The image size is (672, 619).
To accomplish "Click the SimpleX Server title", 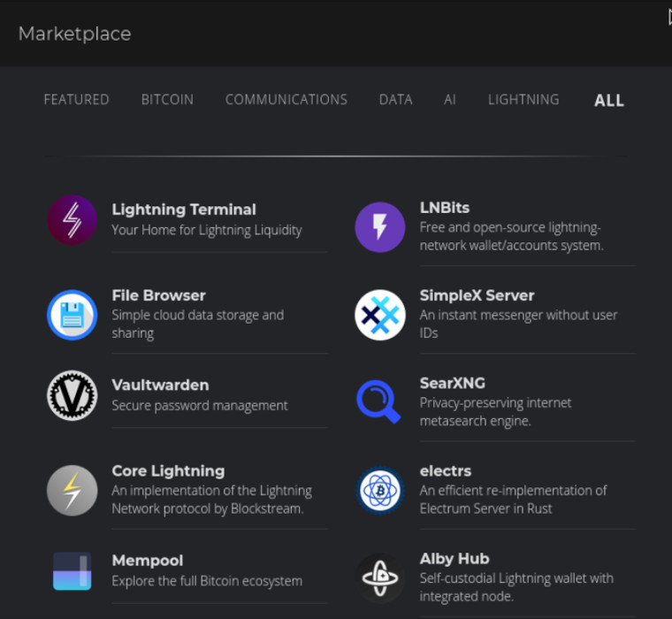I will tap(477, 295).
